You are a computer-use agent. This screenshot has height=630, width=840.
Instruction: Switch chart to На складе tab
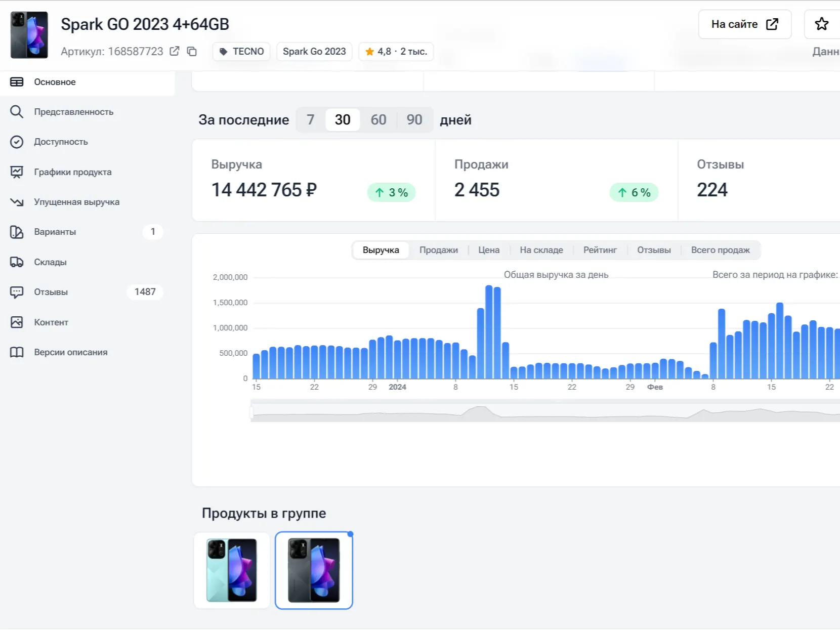tap(541, 250)
